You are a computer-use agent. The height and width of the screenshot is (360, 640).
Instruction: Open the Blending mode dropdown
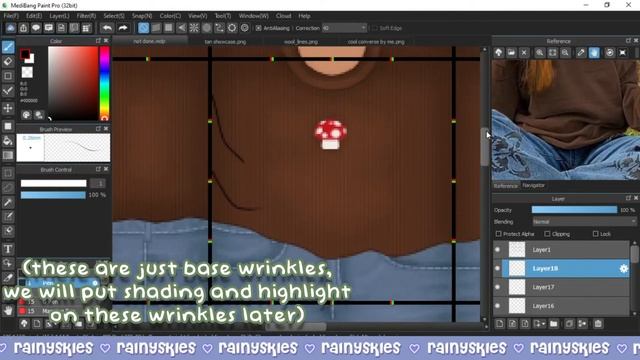tap(584, 222)
